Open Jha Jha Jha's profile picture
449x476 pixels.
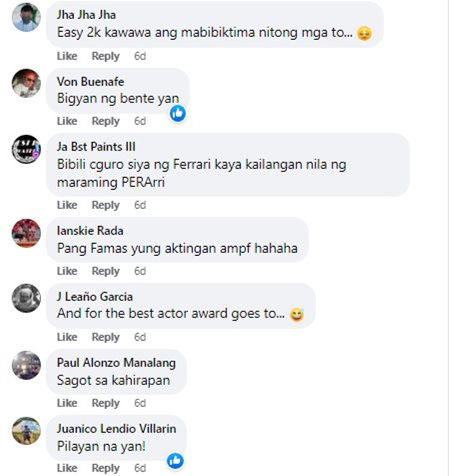point(26,17)
